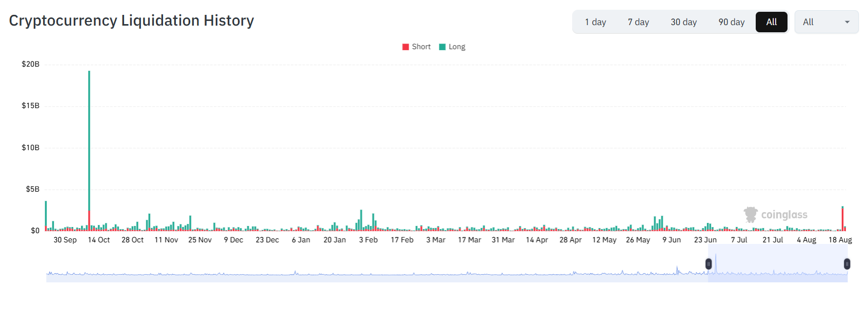868x309 pixels.
Task: Click the 12 May date label
Action: [x=604, y=240]
